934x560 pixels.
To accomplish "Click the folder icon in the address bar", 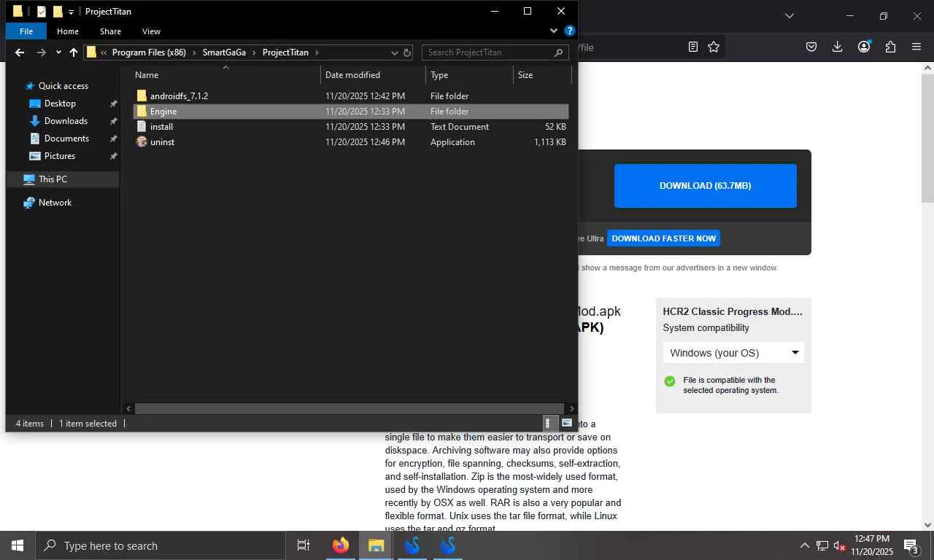I will (92, 52).
